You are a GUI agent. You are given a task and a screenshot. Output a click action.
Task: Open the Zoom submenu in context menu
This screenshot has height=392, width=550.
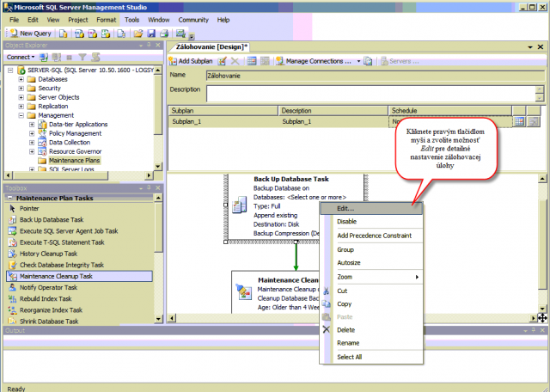[371, 277]
